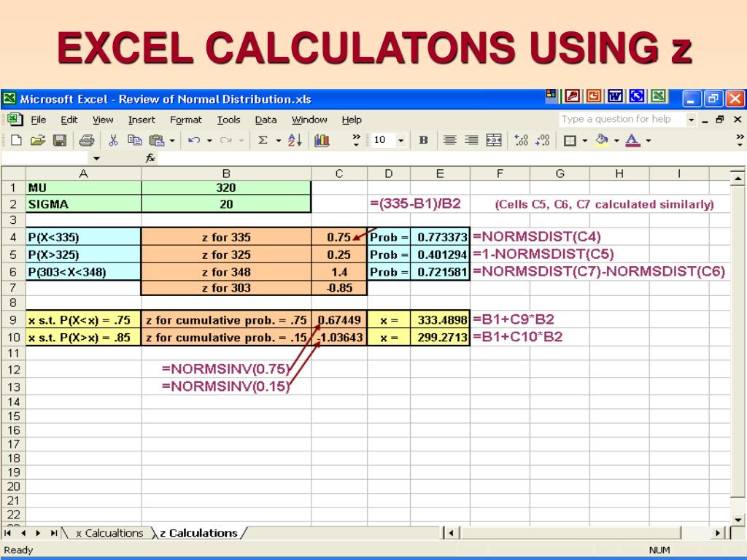
Task: Open the Help menu
Action: click(x=352, y=120)
